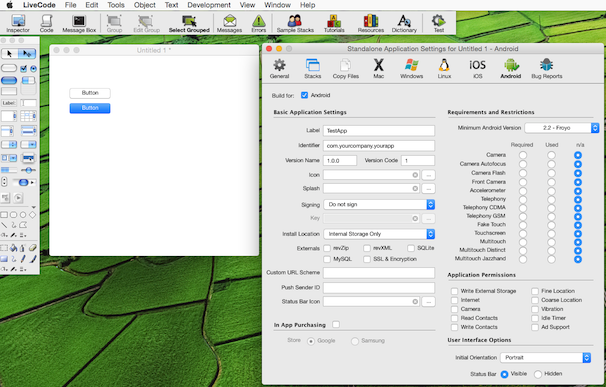
Task: Enable In App Purchasing checkbox
Action: click(336, 324)
